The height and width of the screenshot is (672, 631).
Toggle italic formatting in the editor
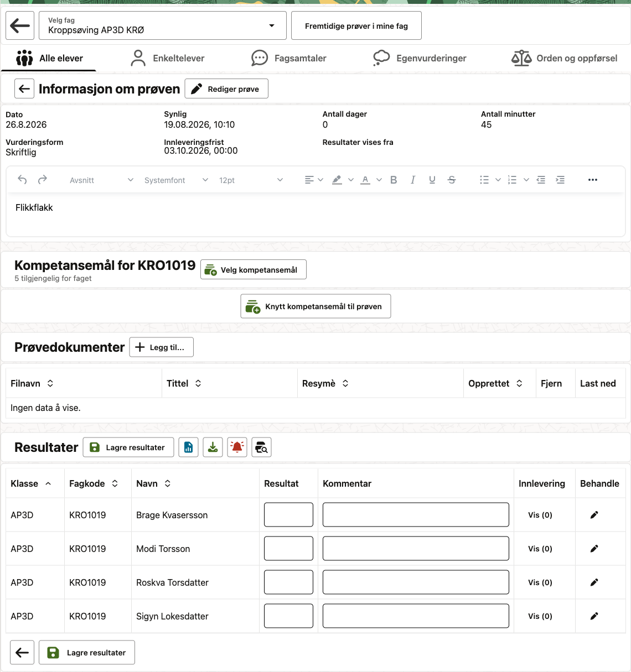pos(413,180)
